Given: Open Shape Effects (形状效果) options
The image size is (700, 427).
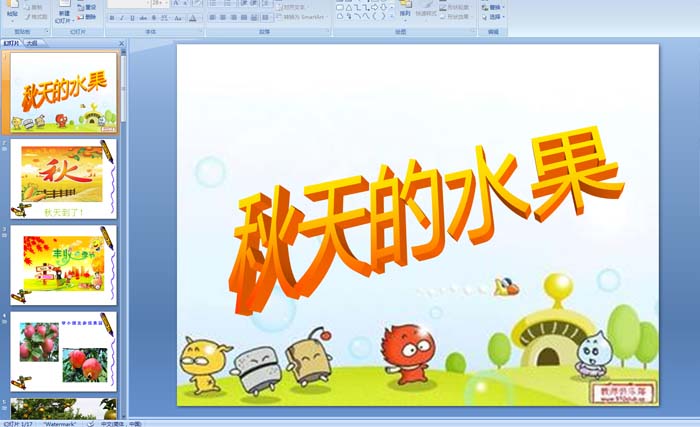Looking at the screenshot, I should pyautogui.click(x=454, y=17).
